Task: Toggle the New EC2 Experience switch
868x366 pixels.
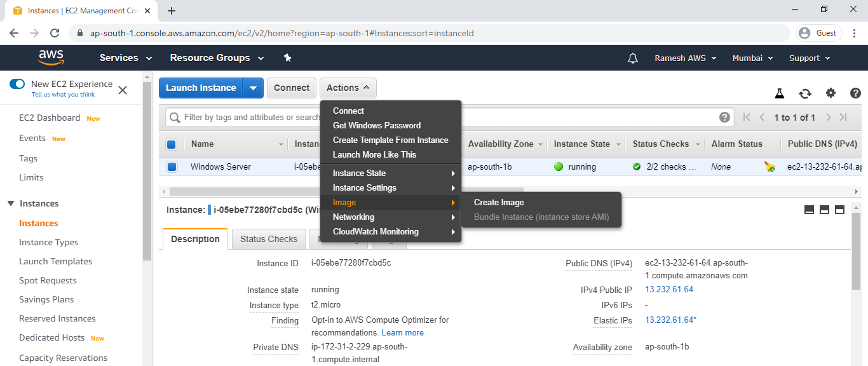Action: point(17,85)
